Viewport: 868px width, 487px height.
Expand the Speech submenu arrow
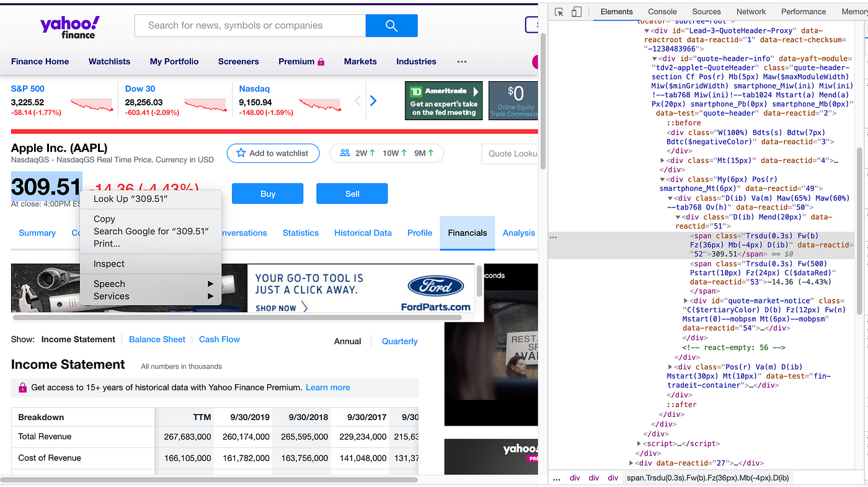tap(211, 284)
